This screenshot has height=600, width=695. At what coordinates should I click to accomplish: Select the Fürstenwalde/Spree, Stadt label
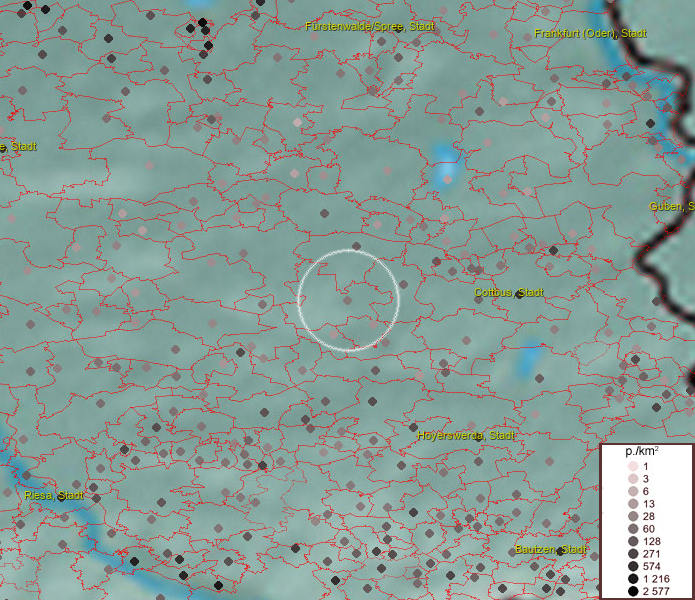tap(370, 26)
